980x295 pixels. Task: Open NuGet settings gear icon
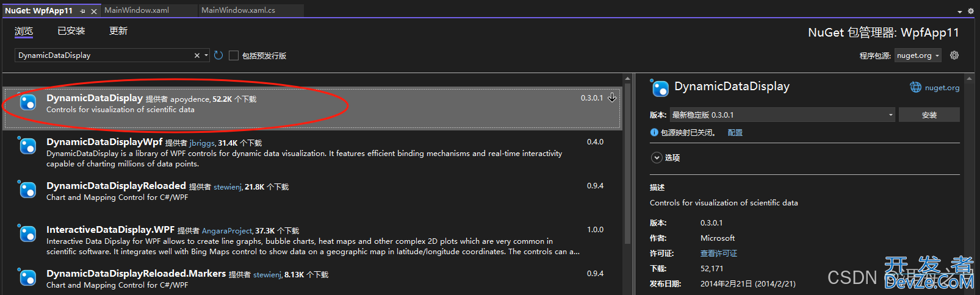[954, 55]
